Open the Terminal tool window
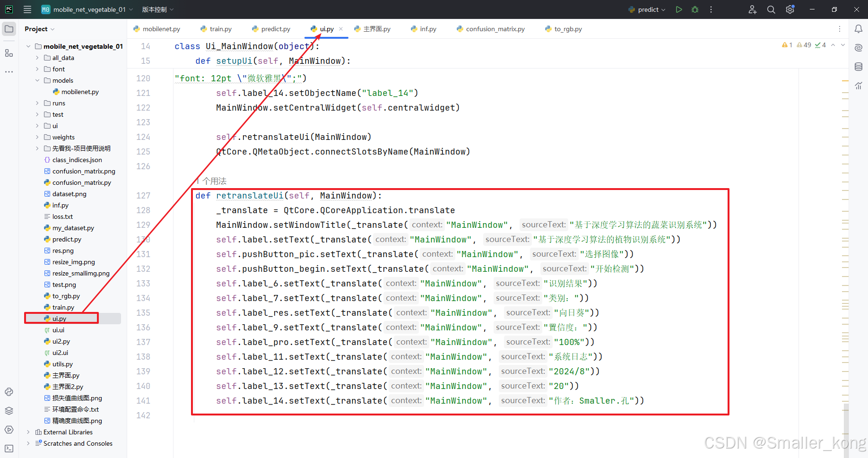This screenshot has height=458, width=868. pyautogui.click(x=9, y=449)
